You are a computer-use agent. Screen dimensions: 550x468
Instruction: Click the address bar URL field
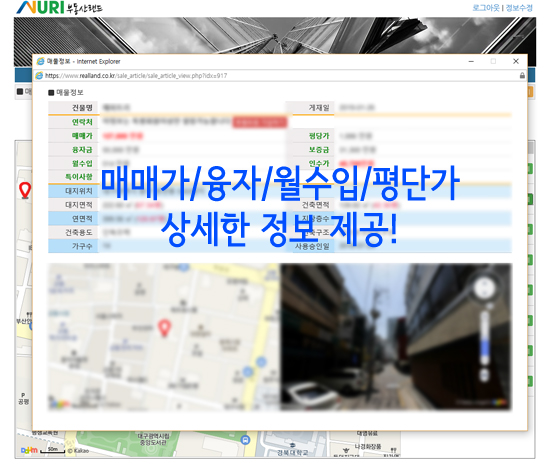(x=277, y=75)
